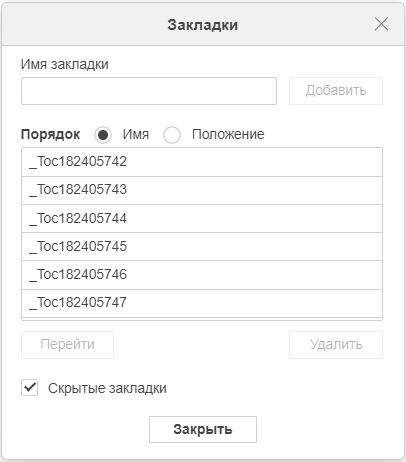
Task: Click the Имя radio label text
Action: click(x=136, y=134)
